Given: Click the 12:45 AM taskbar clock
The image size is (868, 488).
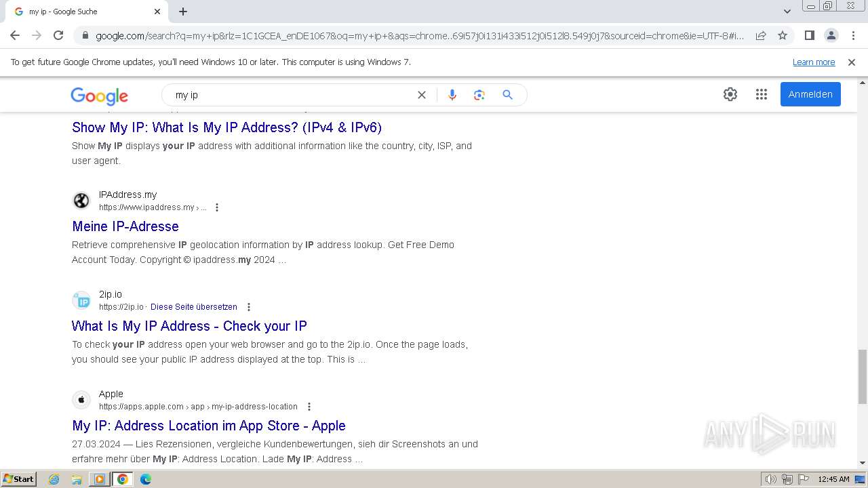Looking at the screenshot, I should click(x=833, y=479).
